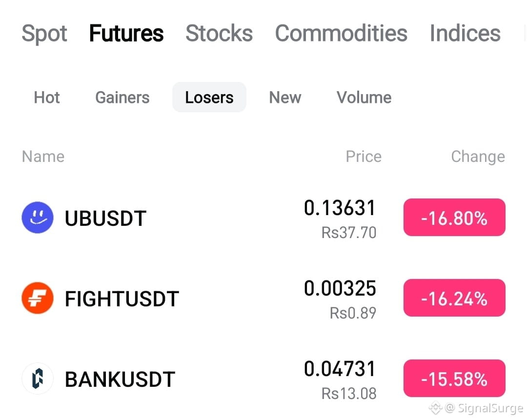Sort list by Name column header
Screen dimensions: 527x420
43,157
